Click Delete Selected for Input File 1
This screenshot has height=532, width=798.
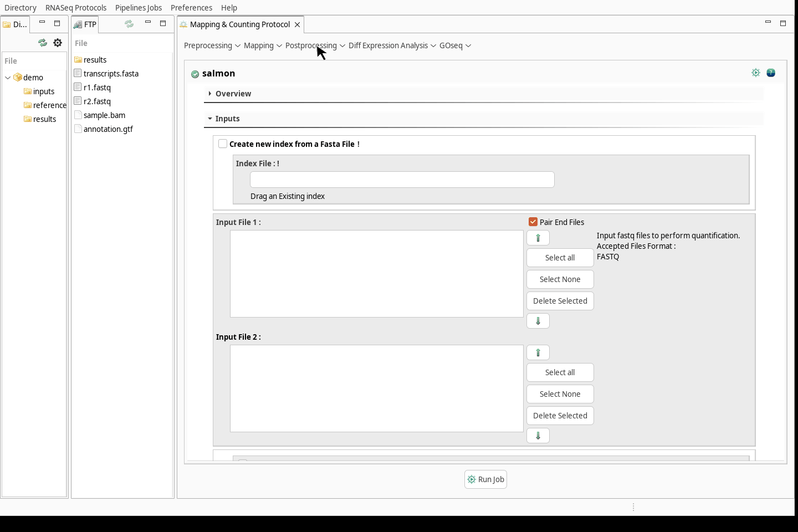pyautogui.click(x=560, y=301)
